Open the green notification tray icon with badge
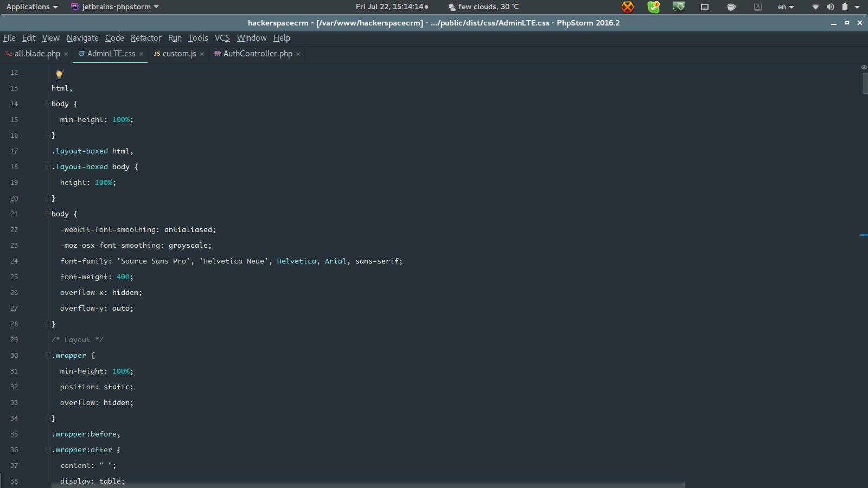Viewport: 868px width, 488px height. pos(654,7)
